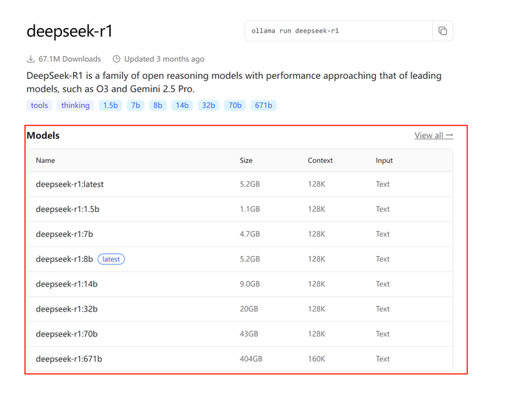Select the 671b size tag
The height and width of the screenshot is (400, 532).
(264, 106)
